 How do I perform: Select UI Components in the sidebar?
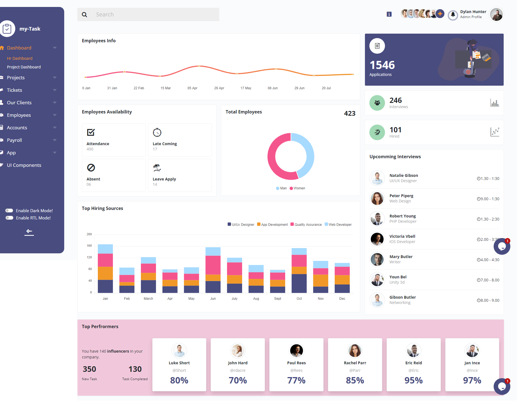24,165
